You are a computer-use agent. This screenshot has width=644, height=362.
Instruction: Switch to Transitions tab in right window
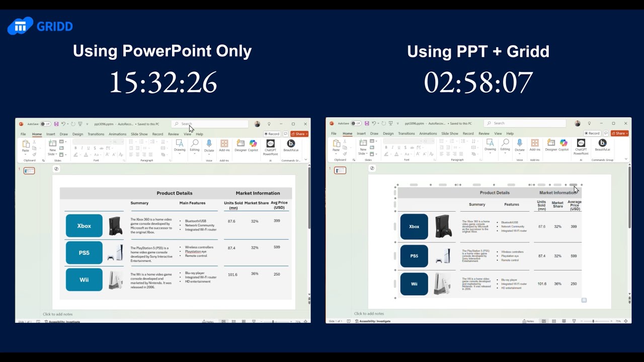(407, 134)
